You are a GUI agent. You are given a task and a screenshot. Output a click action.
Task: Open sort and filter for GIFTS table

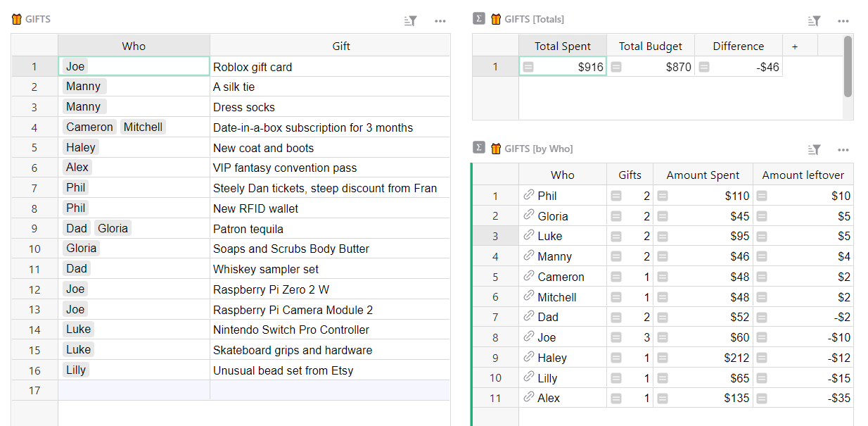coord(411,21)
